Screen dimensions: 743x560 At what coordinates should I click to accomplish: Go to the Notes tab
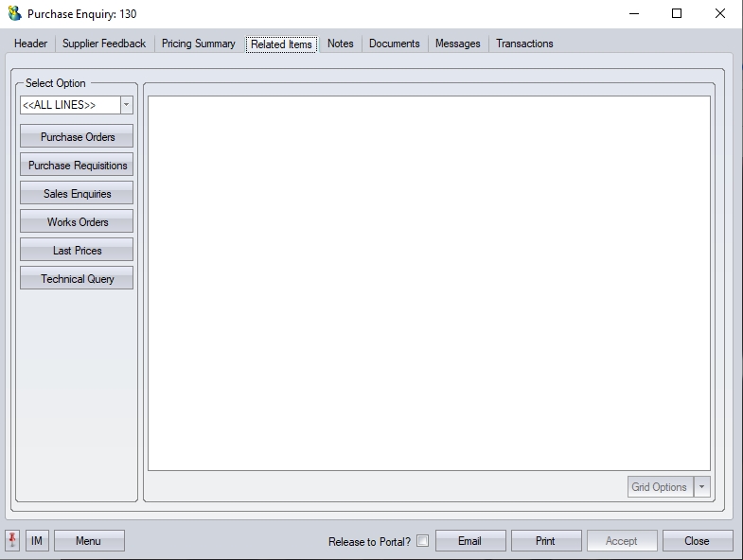point(341,44)
